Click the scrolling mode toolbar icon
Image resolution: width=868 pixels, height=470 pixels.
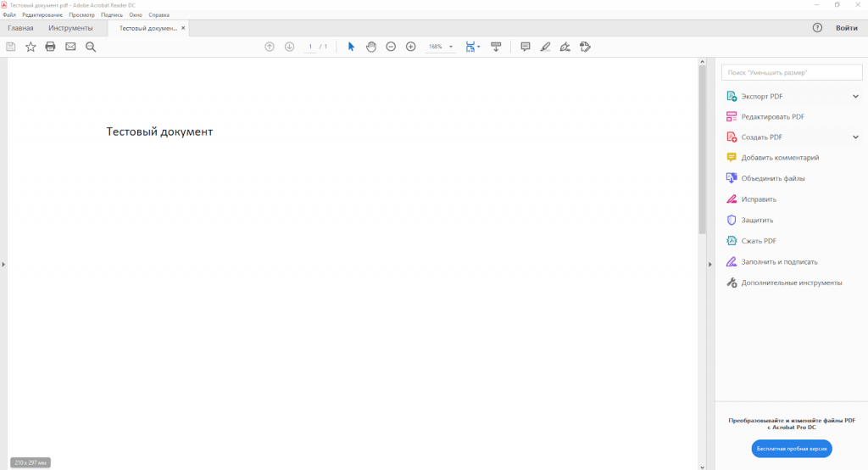(496, 47)
